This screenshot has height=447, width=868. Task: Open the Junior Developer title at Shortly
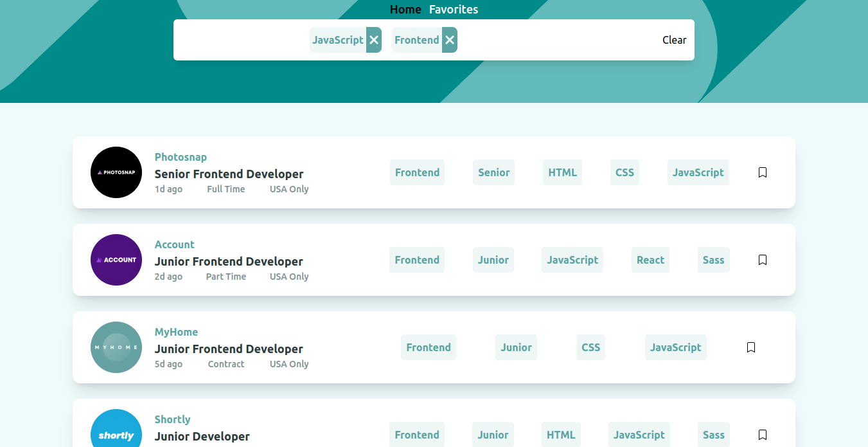click(x=202, y=436)
